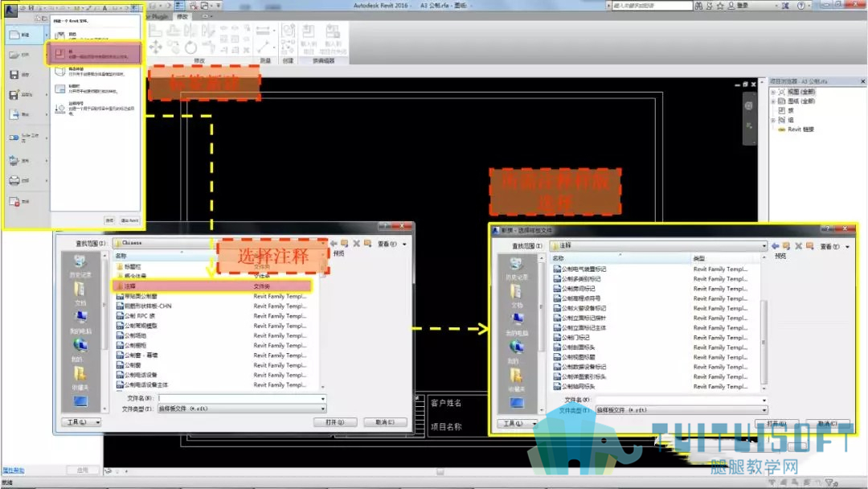Choose the print icon in application menu

tap(14, 180)
